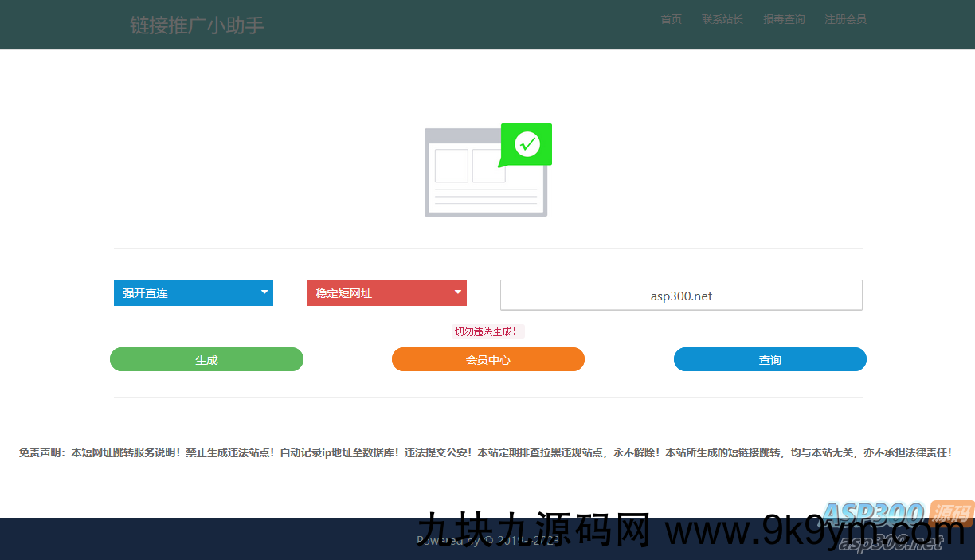
Task: Open the 注册会员 navigation item
Action: tap(845, 19)
